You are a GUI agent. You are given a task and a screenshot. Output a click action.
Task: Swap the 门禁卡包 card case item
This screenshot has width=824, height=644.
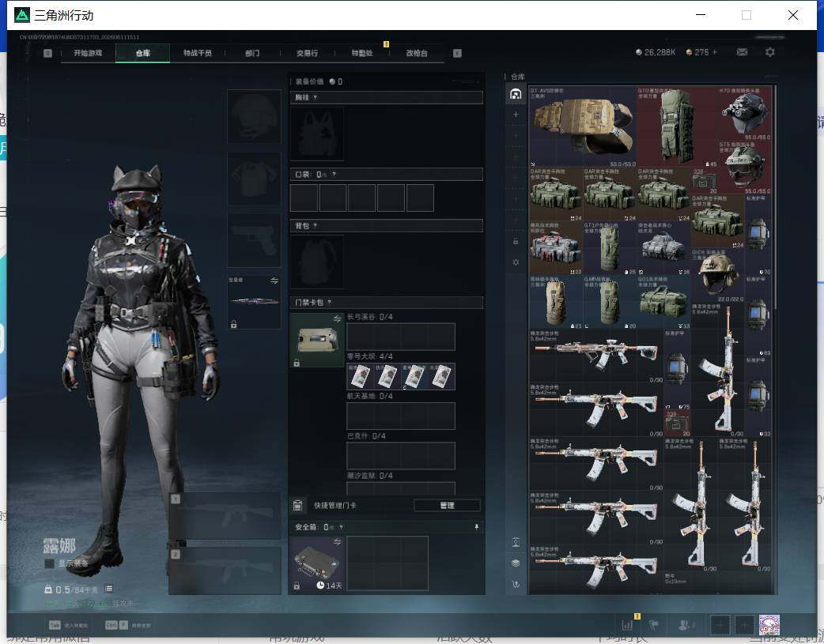click(x=337, y=319)
